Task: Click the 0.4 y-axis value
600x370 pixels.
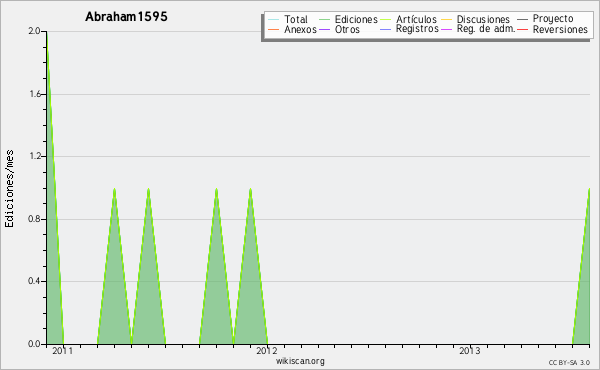Action: [34, 281]
